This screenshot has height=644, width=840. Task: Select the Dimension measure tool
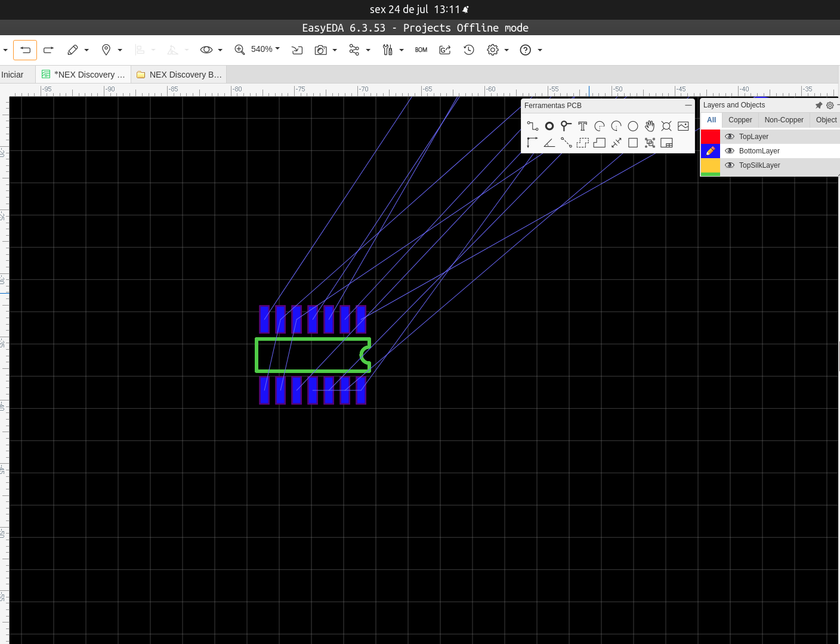[616, 143]
